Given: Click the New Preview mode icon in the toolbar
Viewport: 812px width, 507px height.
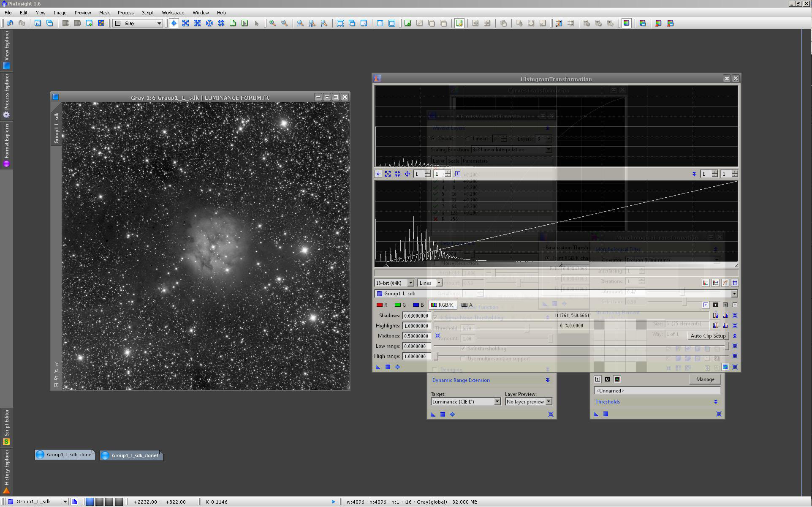Looking at the screenshot, I should pyautogui.click(x=233, y=23).
